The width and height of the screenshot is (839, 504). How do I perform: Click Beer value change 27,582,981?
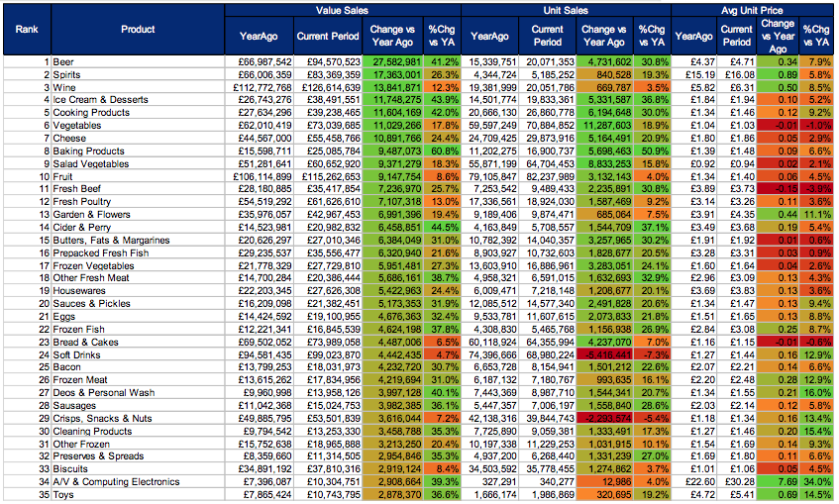(x=393, y=62)
